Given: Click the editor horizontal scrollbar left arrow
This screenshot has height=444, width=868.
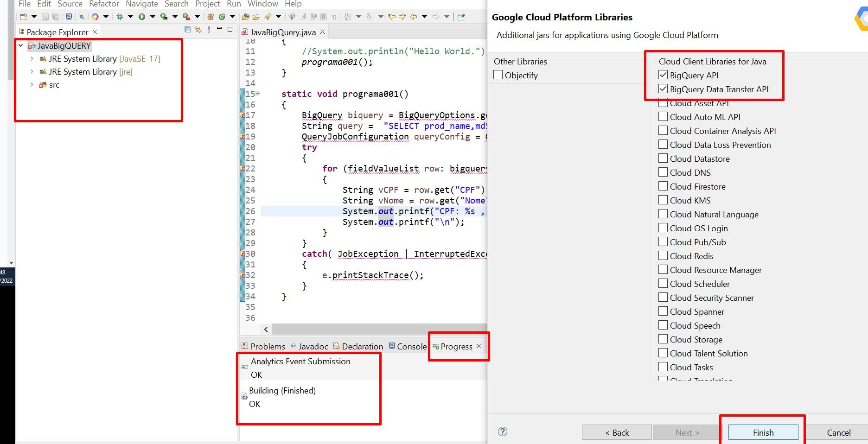Looking at the screenshot, I should 266,329.
